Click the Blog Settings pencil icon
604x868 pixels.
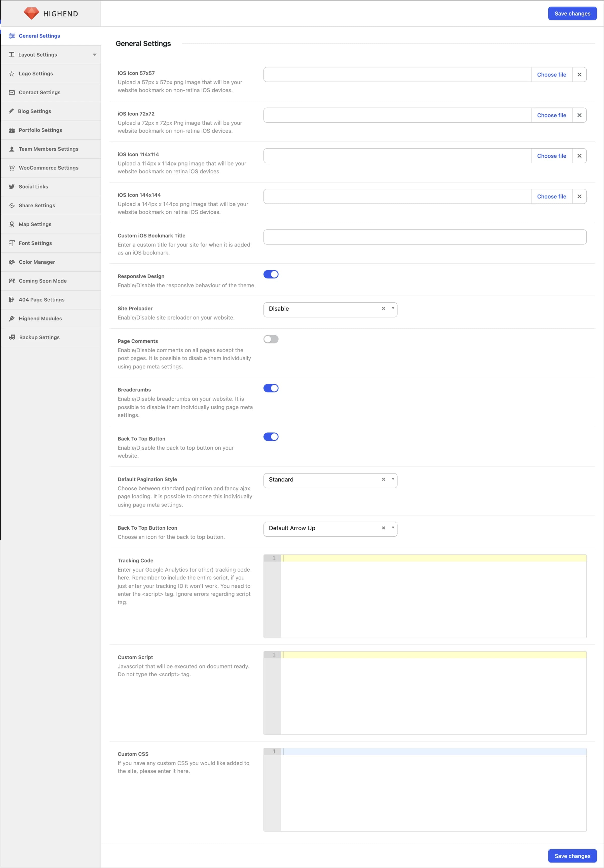tap(11, 111)
